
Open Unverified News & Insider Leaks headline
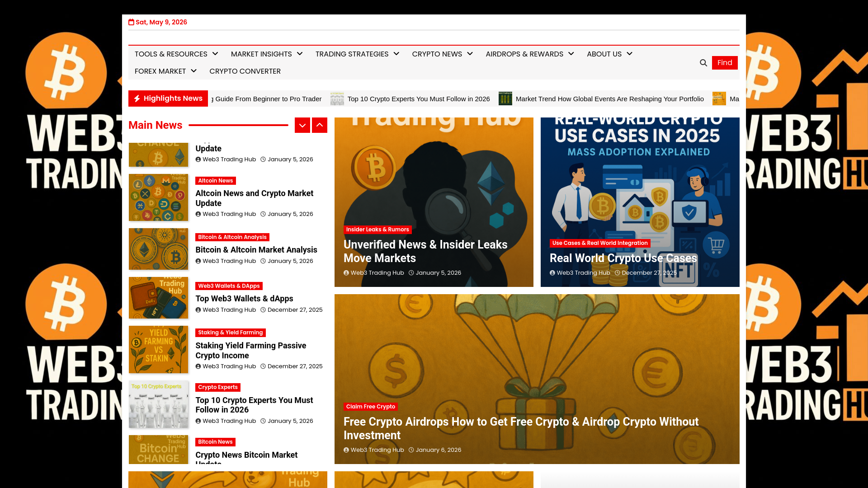425,251
